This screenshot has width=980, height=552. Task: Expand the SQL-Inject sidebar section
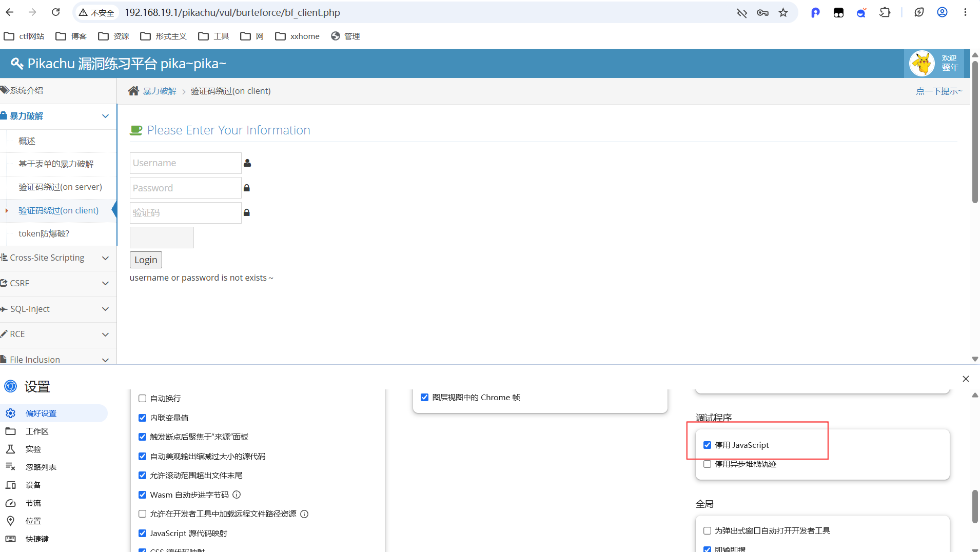click(58, 309)
